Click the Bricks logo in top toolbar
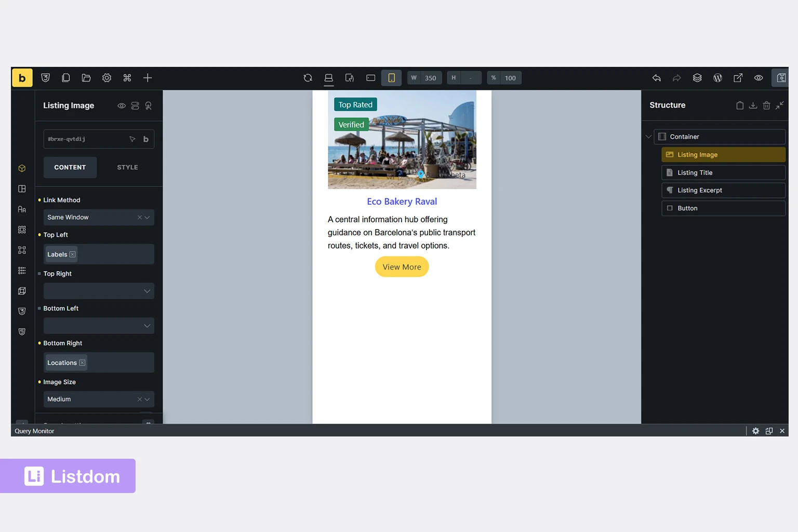The image size is (798, 532). pos(22,78)
